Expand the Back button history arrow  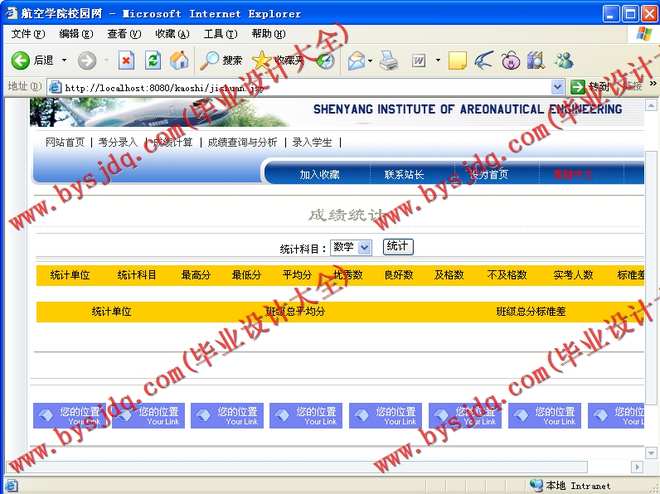tap(63, 60)
